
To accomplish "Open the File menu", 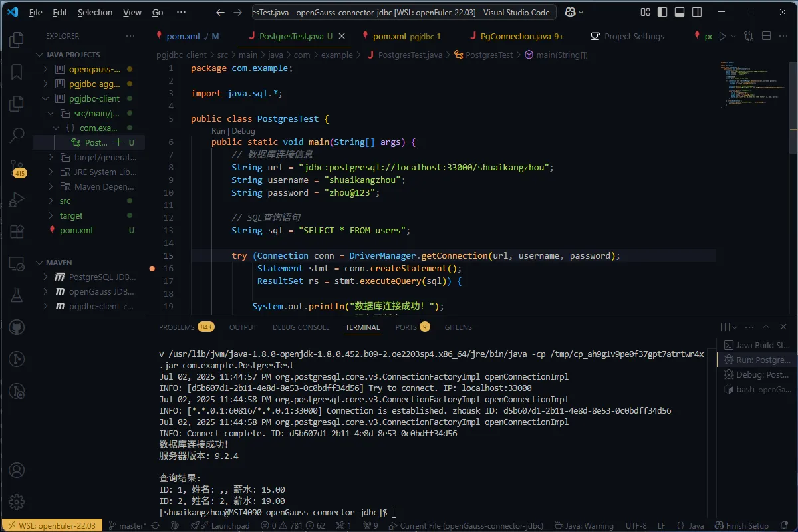I will [x=36, y=12].
